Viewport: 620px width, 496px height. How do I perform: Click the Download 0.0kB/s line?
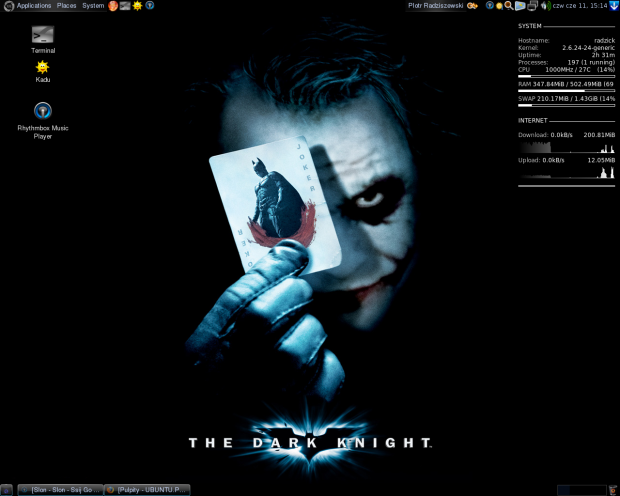[566, 135]
